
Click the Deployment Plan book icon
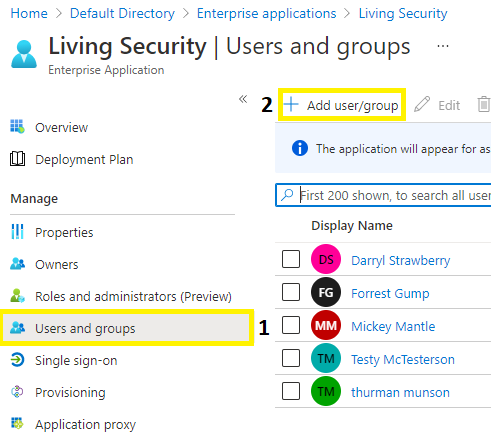[17, 159]
